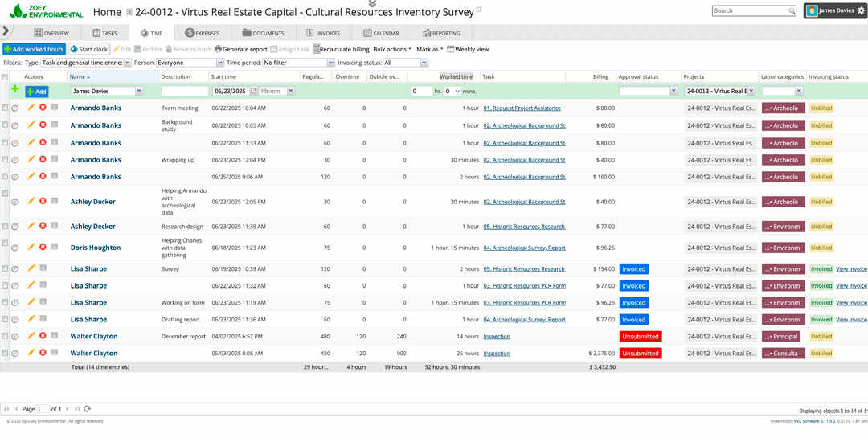Open View invoice link on Lisa Sharpe Survey row

(851, 269)
